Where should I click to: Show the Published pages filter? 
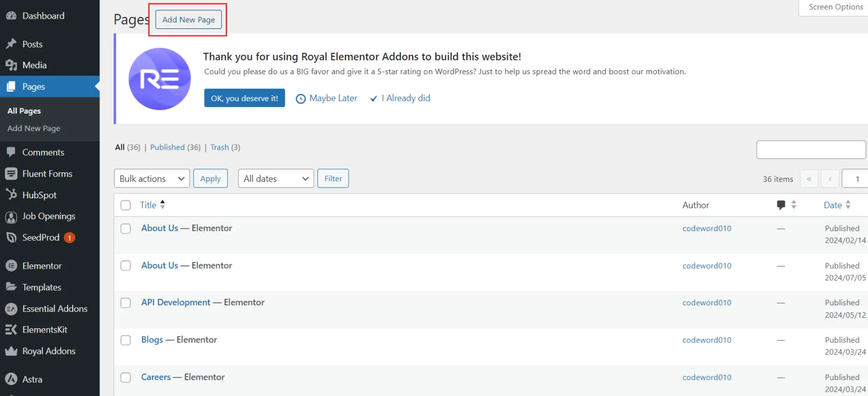(x=168, y=147)
